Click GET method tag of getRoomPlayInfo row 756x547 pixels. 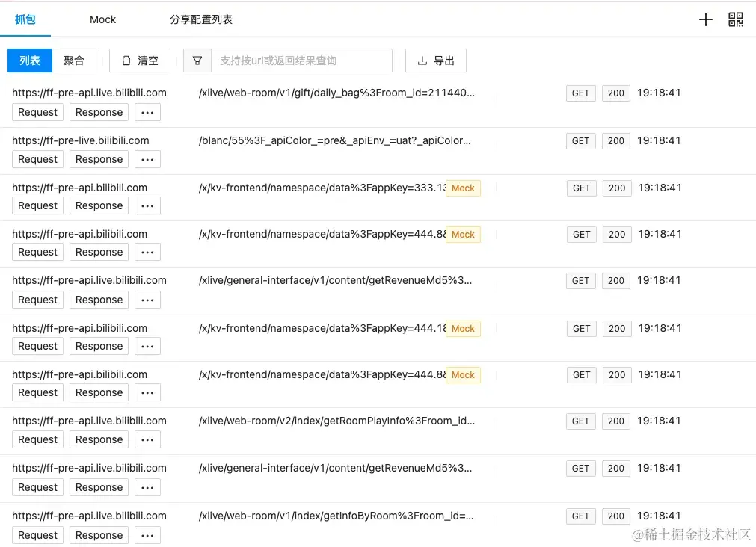[x=580, y=421]
